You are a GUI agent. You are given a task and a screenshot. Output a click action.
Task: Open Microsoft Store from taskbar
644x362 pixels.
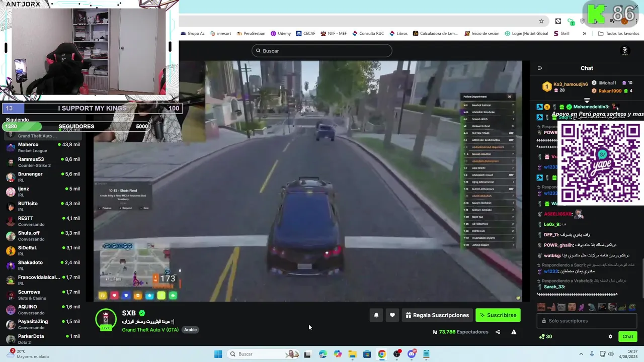[367, 354]
